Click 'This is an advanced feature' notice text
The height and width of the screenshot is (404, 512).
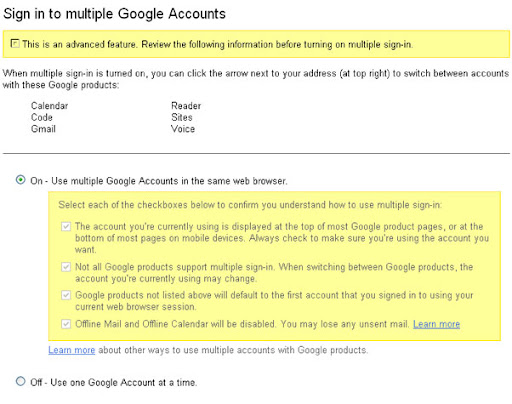pos(218,44)
